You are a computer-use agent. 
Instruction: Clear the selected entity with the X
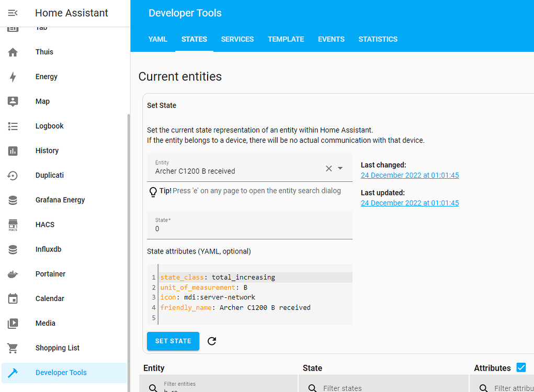point(330,168)
